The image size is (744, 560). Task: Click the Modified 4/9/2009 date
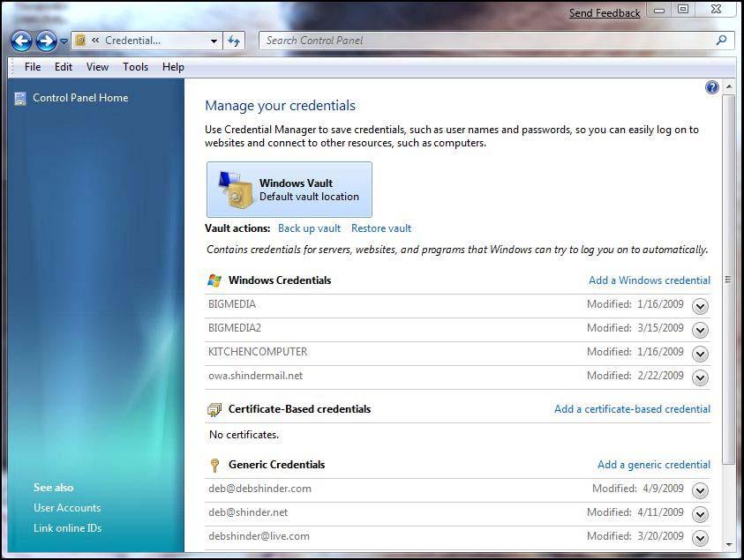click(x=638, y=489)
